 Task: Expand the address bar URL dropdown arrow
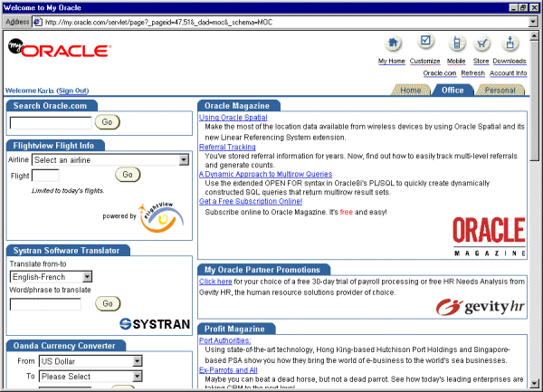(x=533, y=22)
